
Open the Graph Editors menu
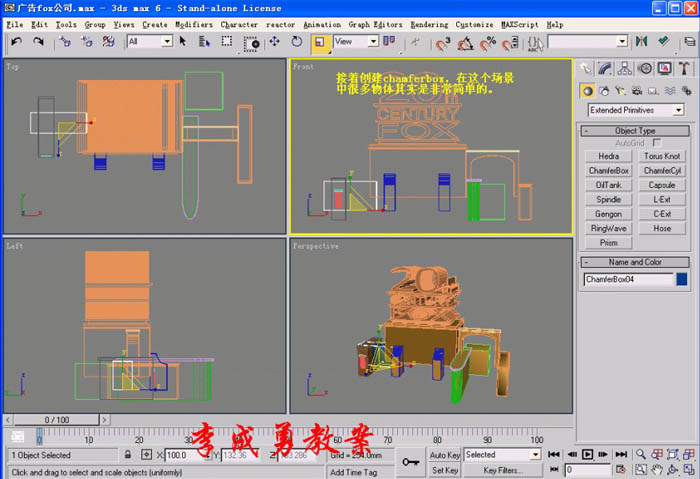[x=375, y=25]
